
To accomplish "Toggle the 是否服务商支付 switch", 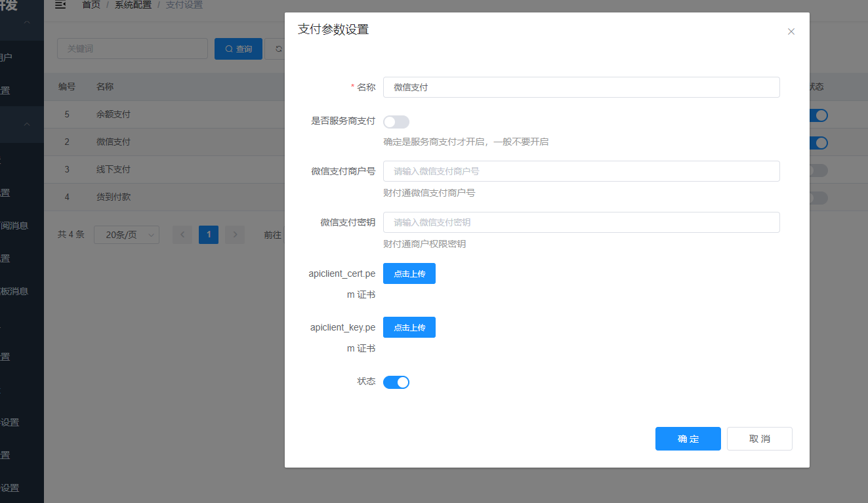I will point(396,122).
